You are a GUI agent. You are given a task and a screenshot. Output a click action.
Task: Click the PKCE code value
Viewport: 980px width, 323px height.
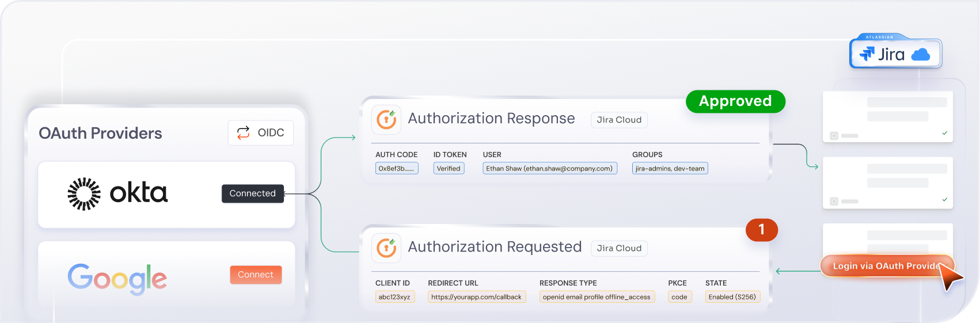pyautogui.click(x=679, y=297)
